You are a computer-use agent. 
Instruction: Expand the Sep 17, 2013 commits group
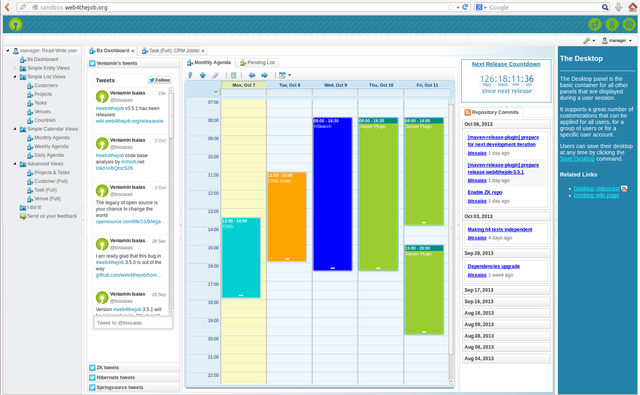(x=506, y=290)
